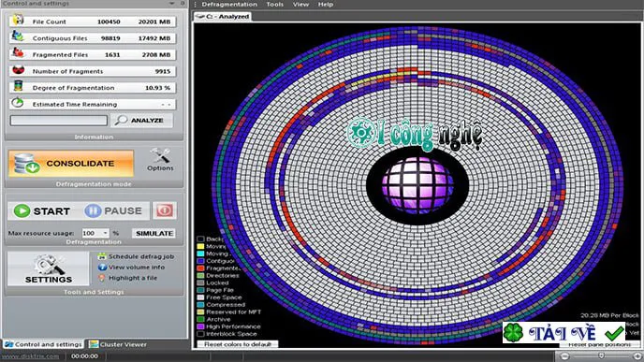Open the www.disktrix.com link
This screenshot has width=644, height=362.
tap(31, 356)
